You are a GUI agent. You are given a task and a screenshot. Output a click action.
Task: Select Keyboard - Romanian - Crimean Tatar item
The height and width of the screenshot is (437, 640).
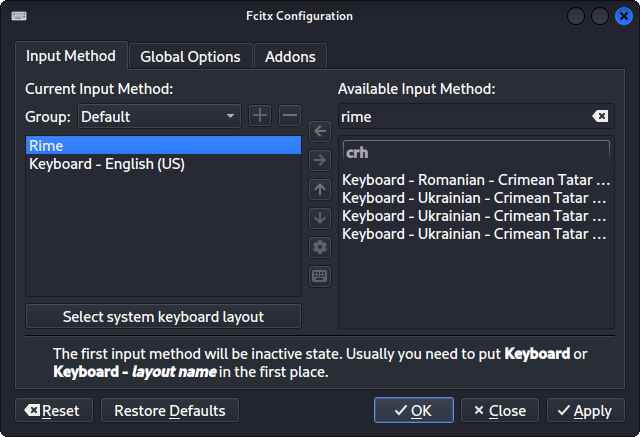pos(475,181)
